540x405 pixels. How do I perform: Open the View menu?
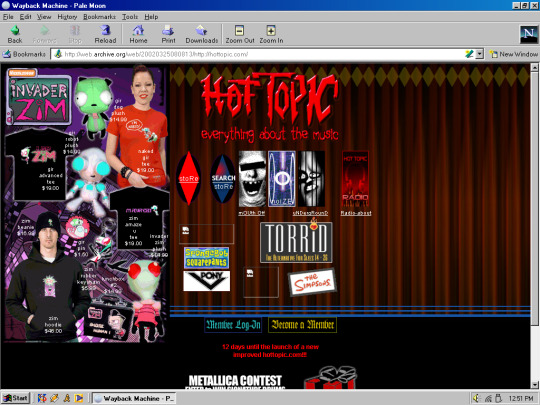pyautogui.click(x=44, y=17)
